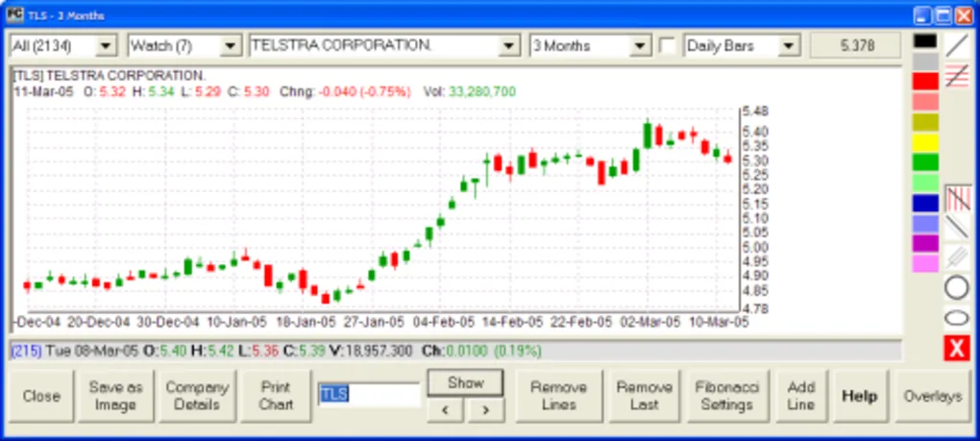
Task: Pick the dark blue color swatch
Action: tap(925, 203)
